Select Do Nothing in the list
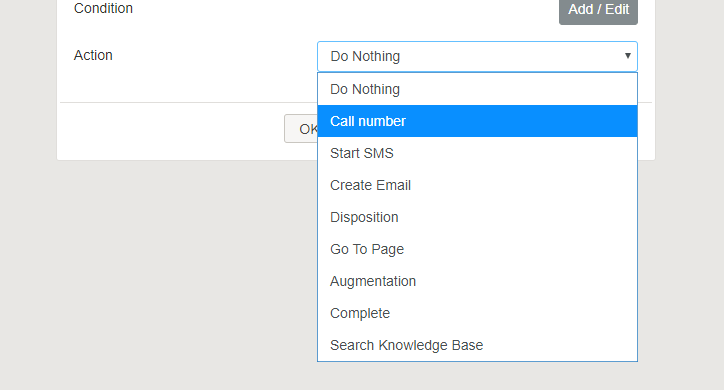724x390 pixels. point(477,89)
